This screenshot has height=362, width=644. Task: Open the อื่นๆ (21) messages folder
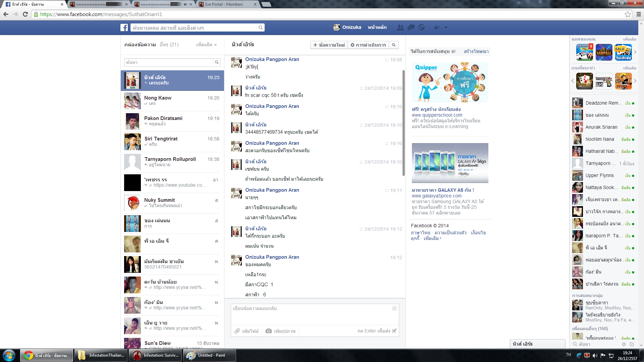169,45
